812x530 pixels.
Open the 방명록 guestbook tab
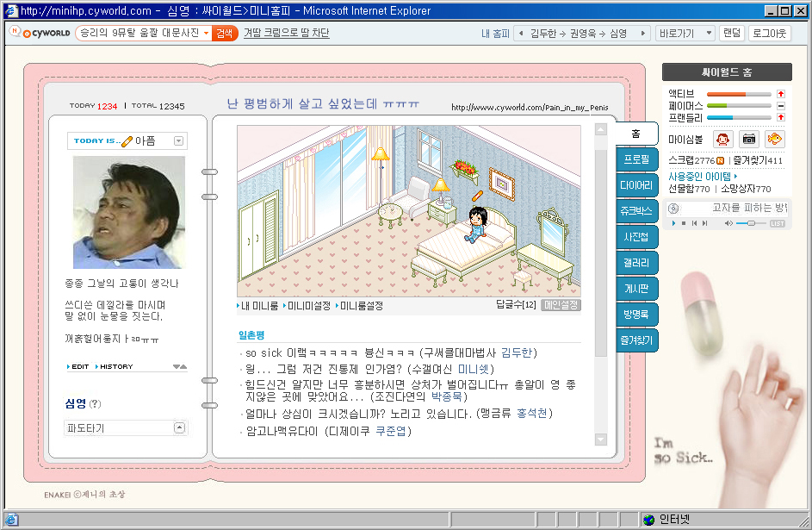[637, 315]
